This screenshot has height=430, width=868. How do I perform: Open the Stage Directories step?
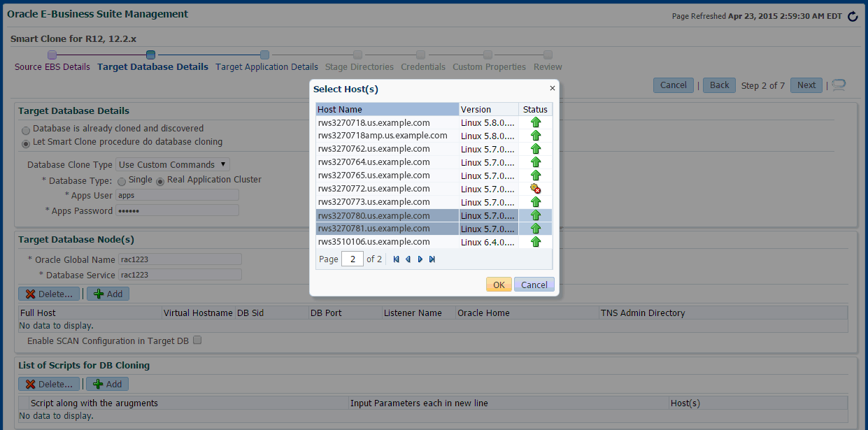point(360,67)
